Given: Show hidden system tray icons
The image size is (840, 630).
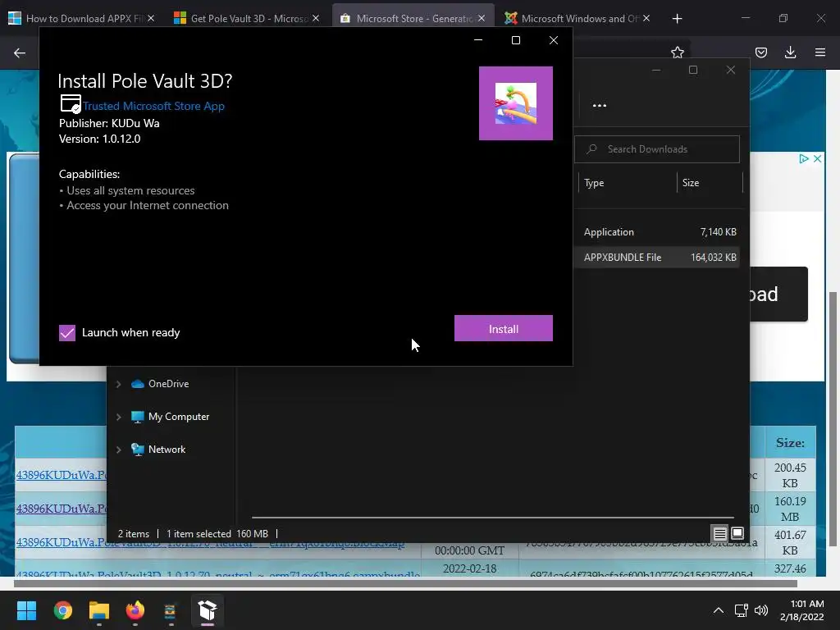Looking at the screenshot, I should 719,610.
